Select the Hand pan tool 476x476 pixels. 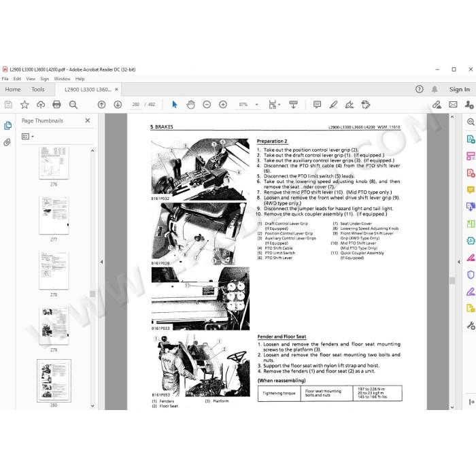[190, 105]
